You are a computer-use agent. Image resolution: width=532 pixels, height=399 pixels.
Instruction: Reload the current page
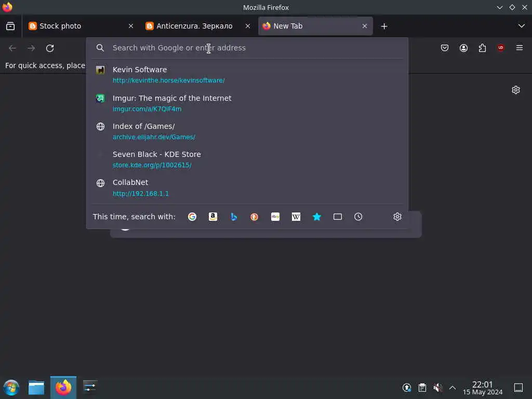50,48
